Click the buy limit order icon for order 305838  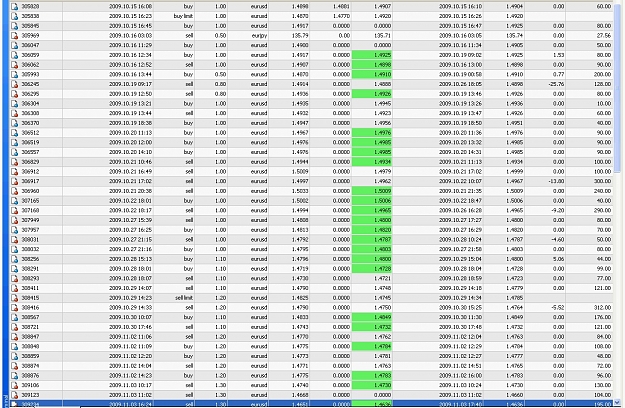pos(14,16)
